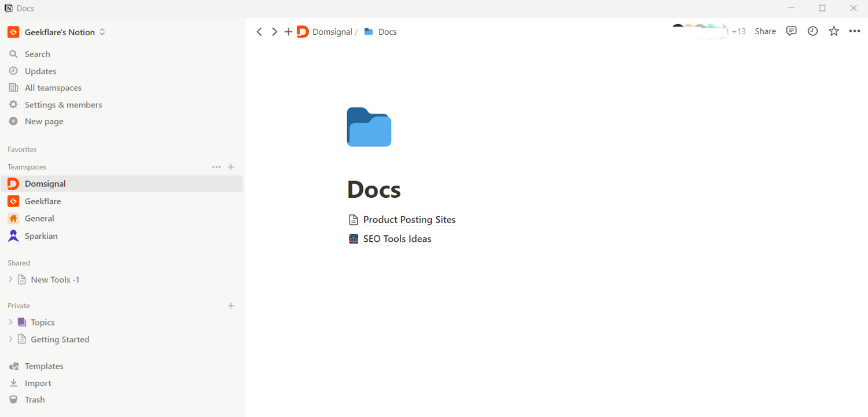The height and width of the screenshot is (417, 868).
Task: Open All teamspaces
Action: (53, 88)
